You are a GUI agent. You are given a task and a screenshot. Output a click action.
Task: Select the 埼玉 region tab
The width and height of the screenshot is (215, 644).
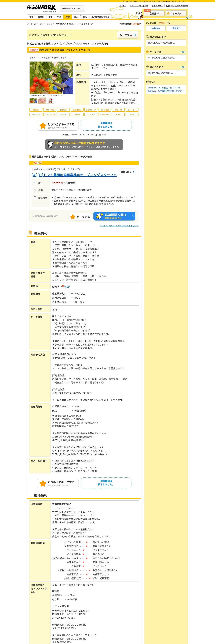[x=51, y=17]
